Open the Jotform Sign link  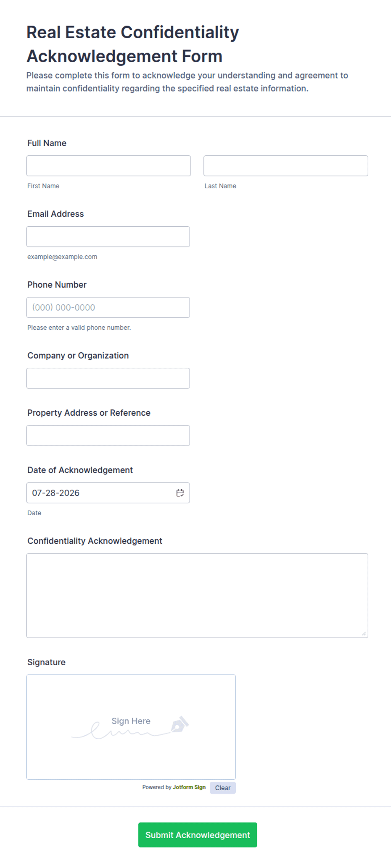point(189,787)
